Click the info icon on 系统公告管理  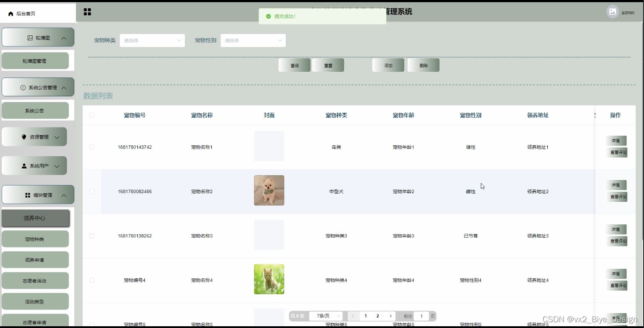point(23,88)
